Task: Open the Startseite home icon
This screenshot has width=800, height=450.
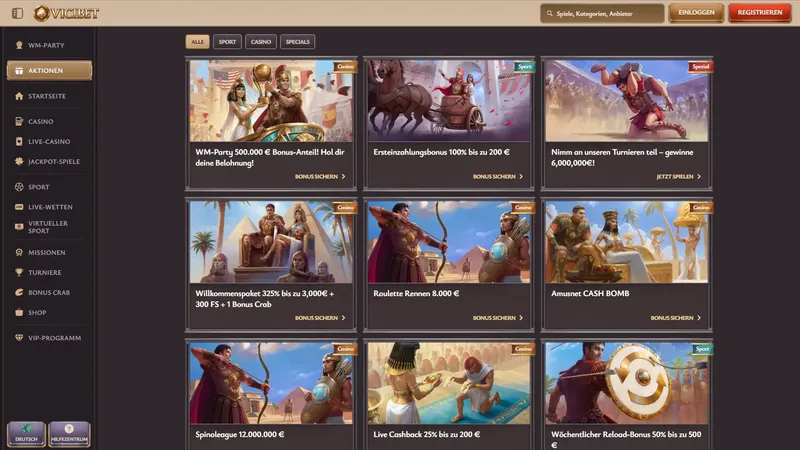Action: pyautogui.click(x=19, y=96)
